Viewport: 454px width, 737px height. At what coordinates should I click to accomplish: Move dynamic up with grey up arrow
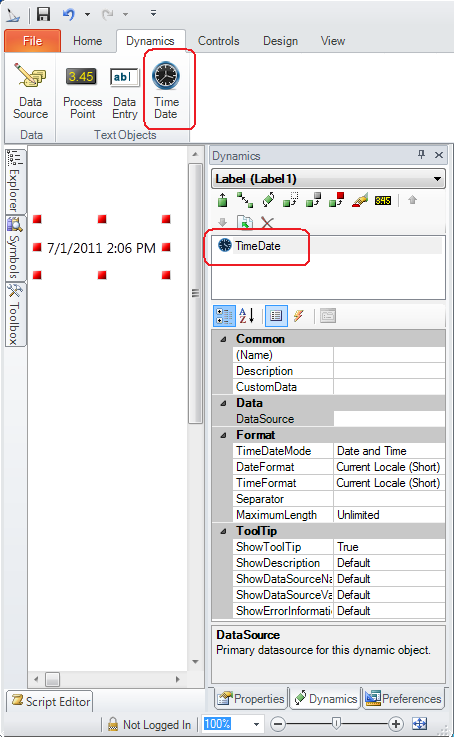coord(412,200)
